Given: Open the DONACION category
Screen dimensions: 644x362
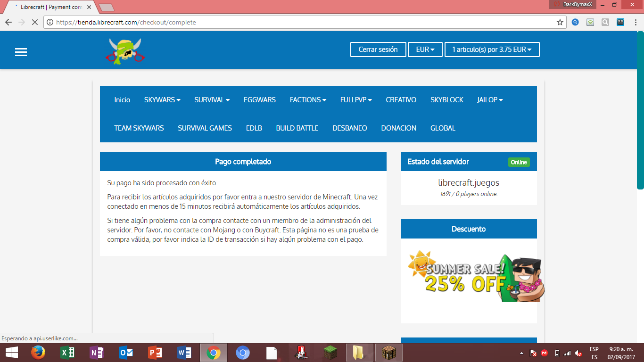Looking at the screenshot, I should [x=398, y=128].
